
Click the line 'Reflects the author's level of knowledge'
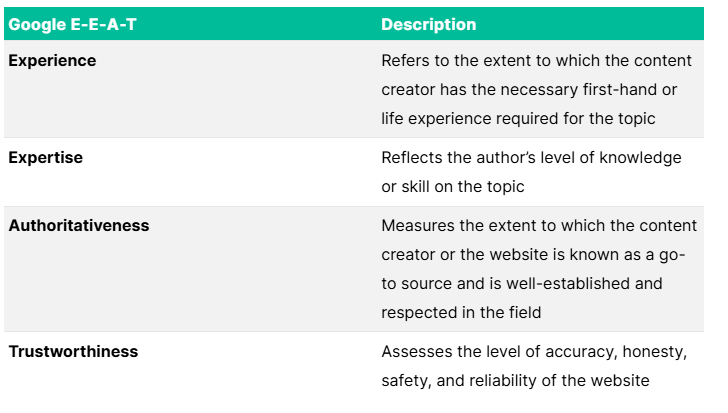point(531,158)
